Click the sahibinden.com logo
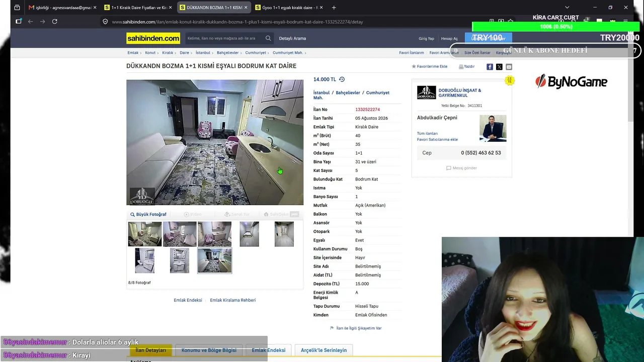644x362 pixels. click(153, 38)
